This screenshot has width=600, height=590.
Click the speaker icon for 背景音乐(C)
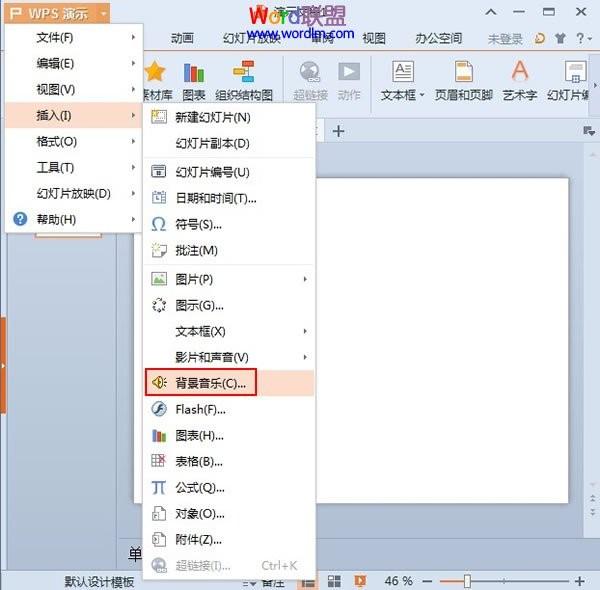(159, 383)
